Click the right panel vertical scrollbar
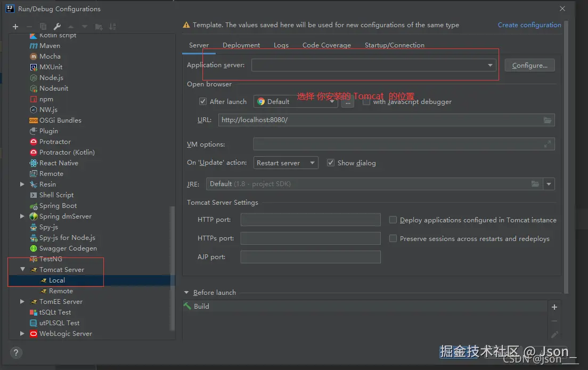The height and width of the screenshot is (370, 588). [x=566, y=157]
